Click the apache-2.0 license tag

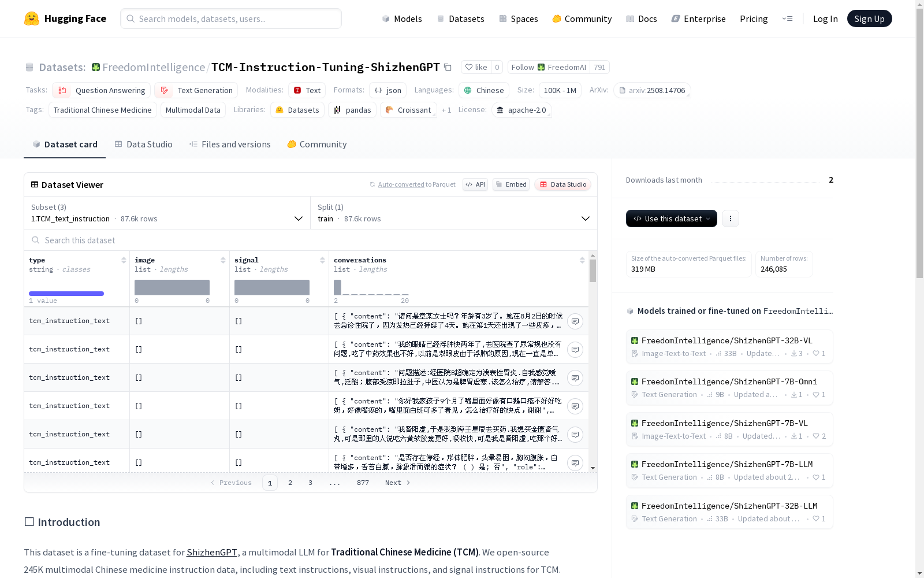coord(521,110)
